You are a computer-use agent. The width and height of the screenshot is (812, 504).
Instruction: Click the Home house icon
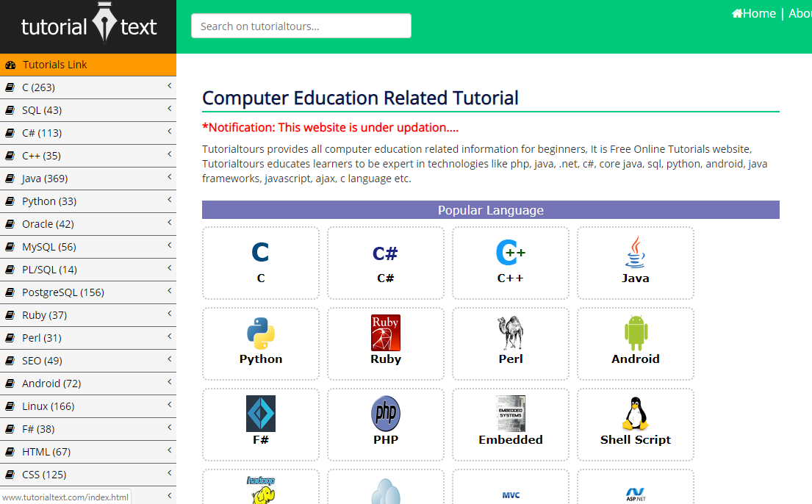pyautogui.click(x=737, y=13)
